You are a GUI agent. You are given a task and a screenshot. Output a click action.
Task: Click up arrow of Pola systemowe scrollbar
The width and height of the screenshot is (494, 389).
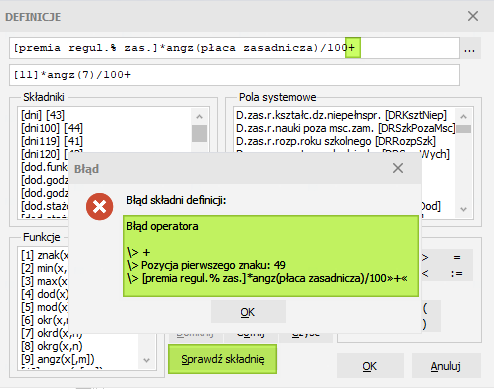coord(463,116)
